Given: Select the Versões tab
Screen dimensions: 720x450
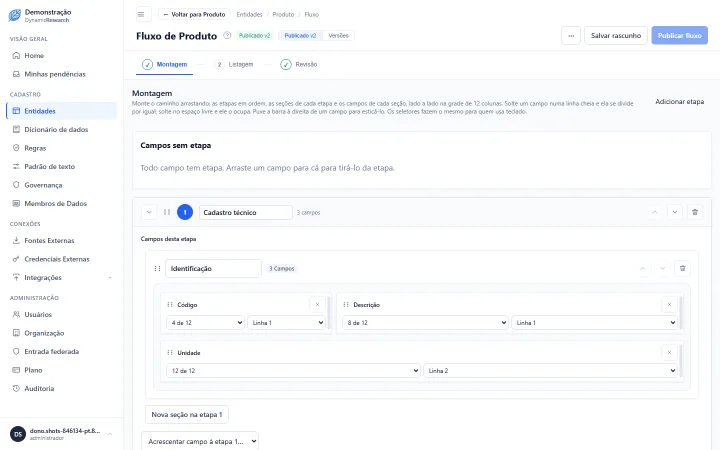Looking at the screenshot, I should pos(338,35).
